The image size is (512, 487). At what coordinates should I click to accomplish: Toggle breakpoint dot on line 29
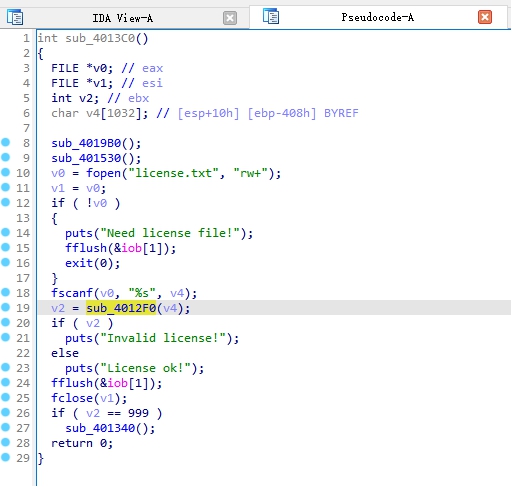click(6, 457)
